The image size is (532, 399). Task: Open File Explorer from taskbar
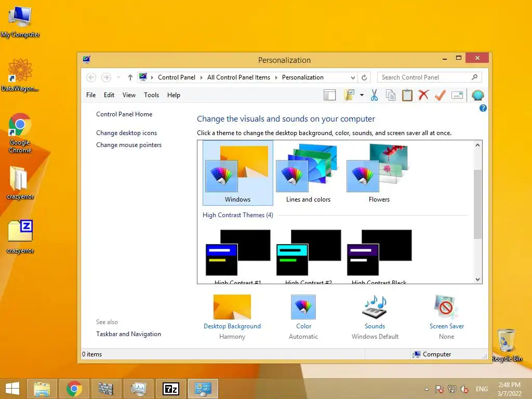(x=42, y=389)
